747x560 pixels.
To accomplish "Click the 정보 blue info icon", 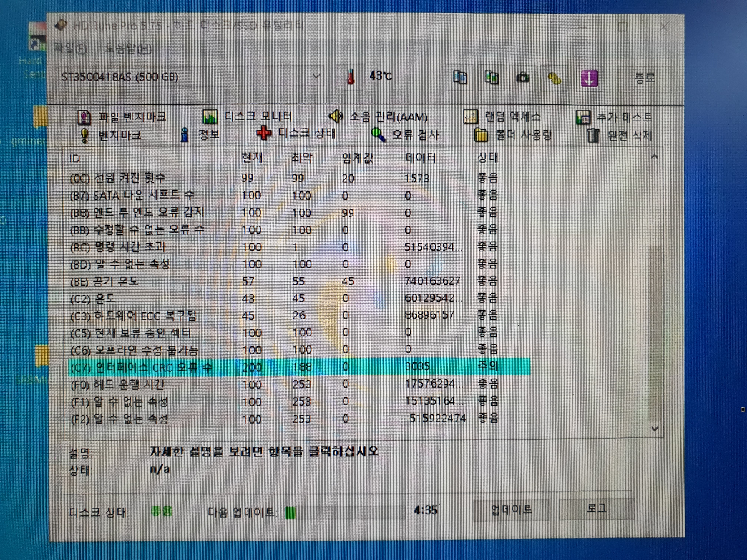I will click(184, 135).
